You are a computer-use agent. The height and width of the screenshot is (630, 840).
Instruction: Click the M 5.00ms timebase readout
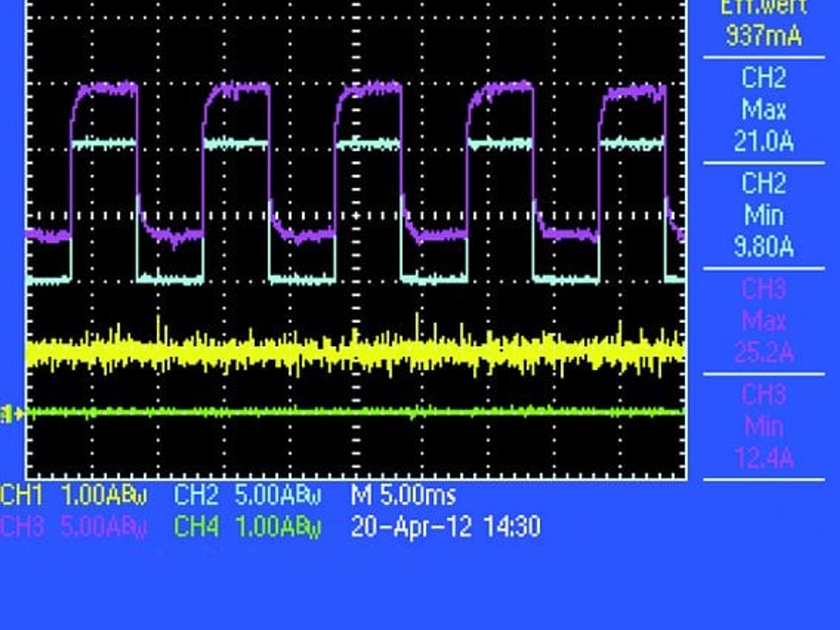(x=403, y=496)
